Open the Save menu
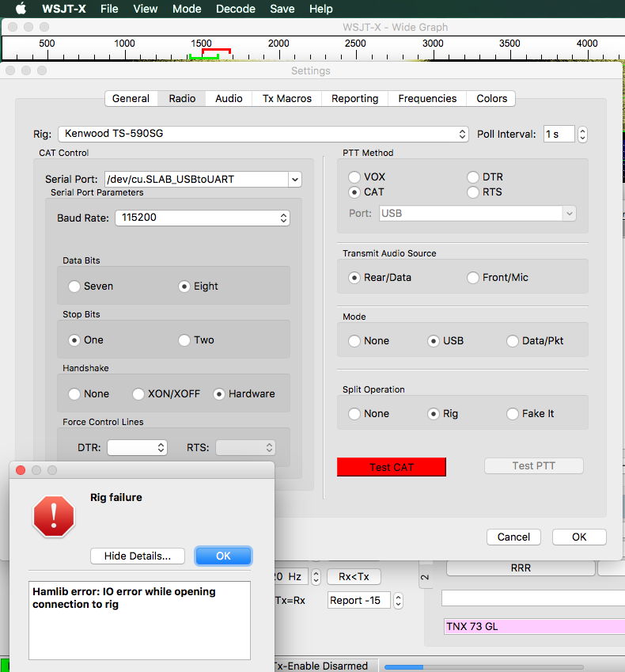 tap(282, 9)
